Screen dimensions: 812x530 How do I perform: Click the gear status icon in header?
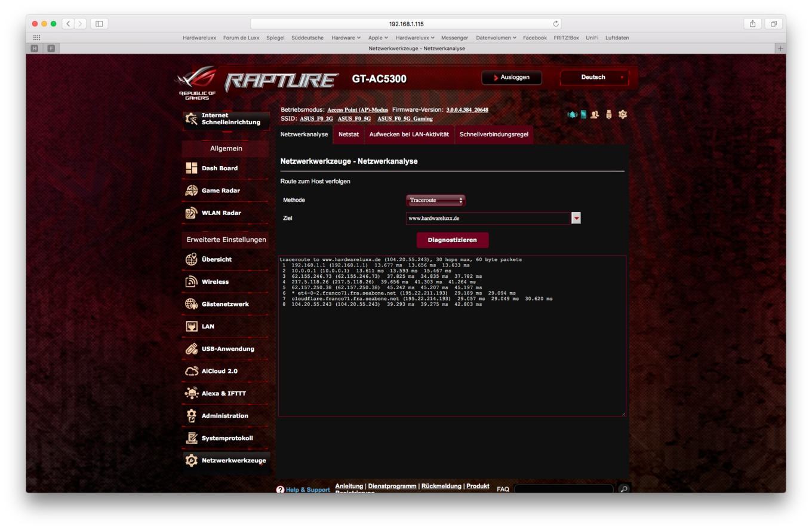pyautogui.click(x=623, y=114)
